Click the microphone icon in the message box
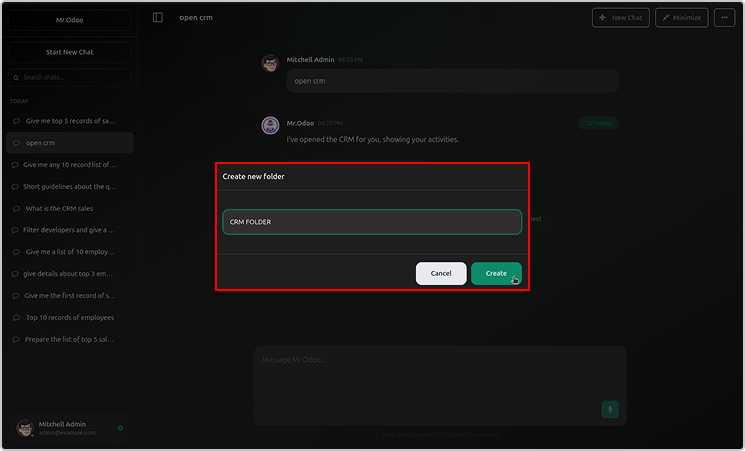The height and width of the screenshot is (451, 745). (x=610, y=408)
